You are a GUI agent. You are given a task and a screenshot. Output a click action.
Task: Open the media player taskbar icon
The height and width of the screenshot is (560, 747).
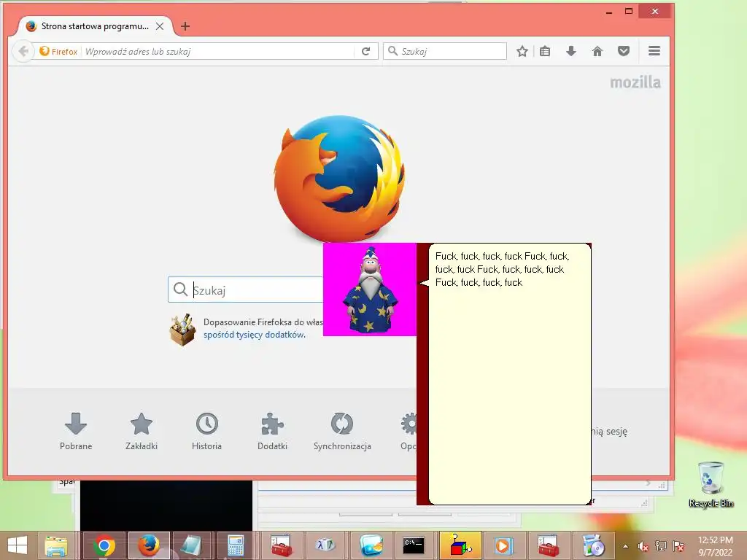click(x=503, y=545)
